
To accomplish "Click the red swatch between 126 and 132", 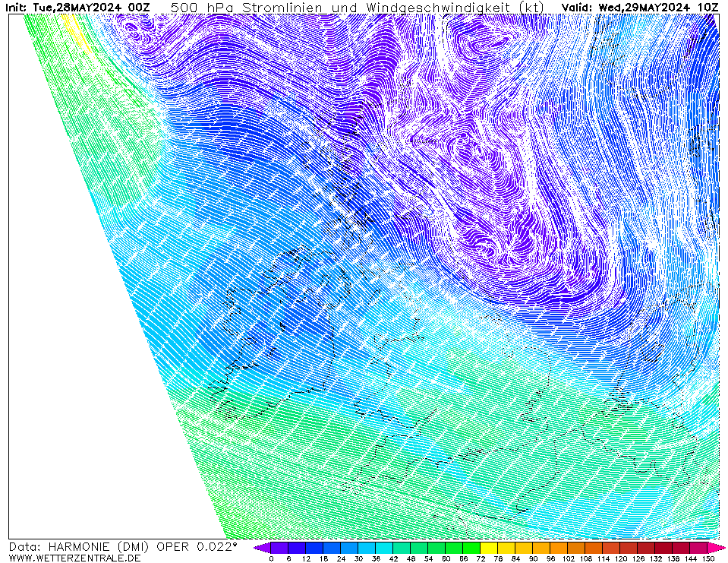I will tap(647, 548).
